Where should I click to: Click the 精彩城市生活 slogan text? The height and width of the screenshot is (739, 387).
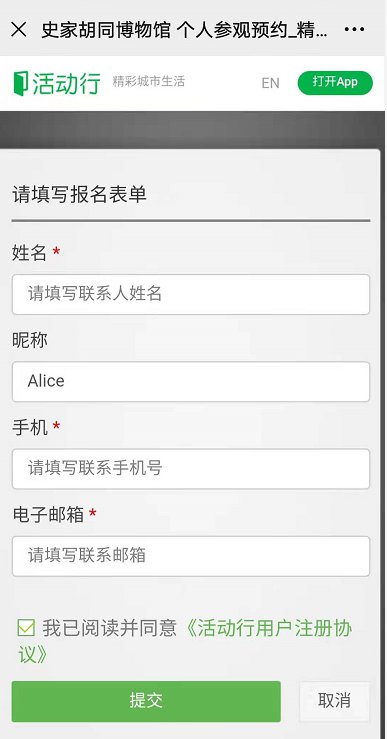click(148, 81)
